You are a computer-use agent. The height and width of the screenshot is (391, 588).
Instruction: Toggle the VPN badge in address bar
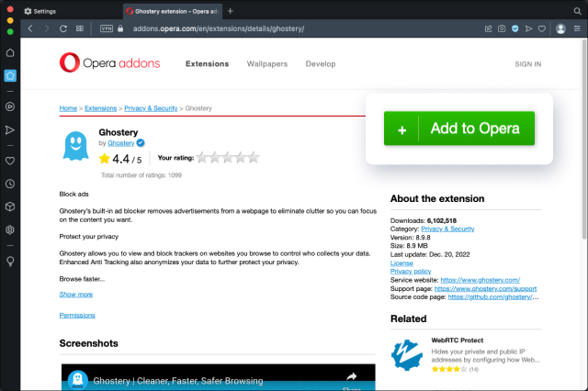click(107, 28)
